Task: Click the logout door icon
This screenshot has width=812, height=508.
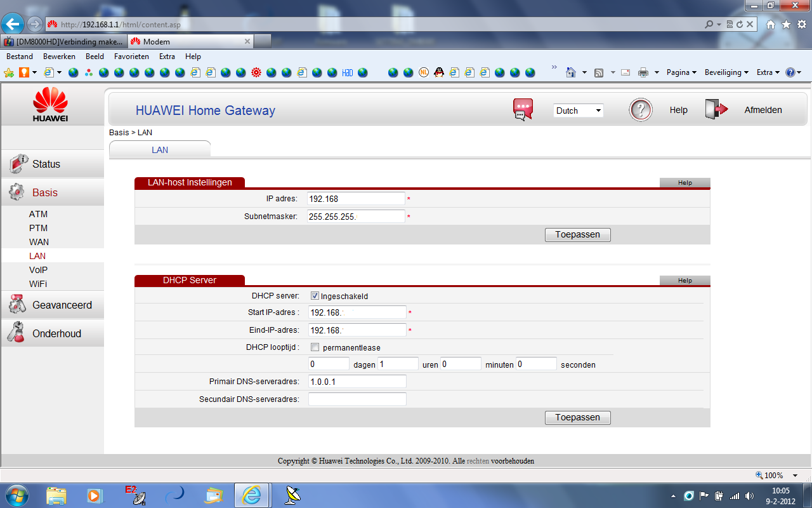Action: tap(717, 110)
